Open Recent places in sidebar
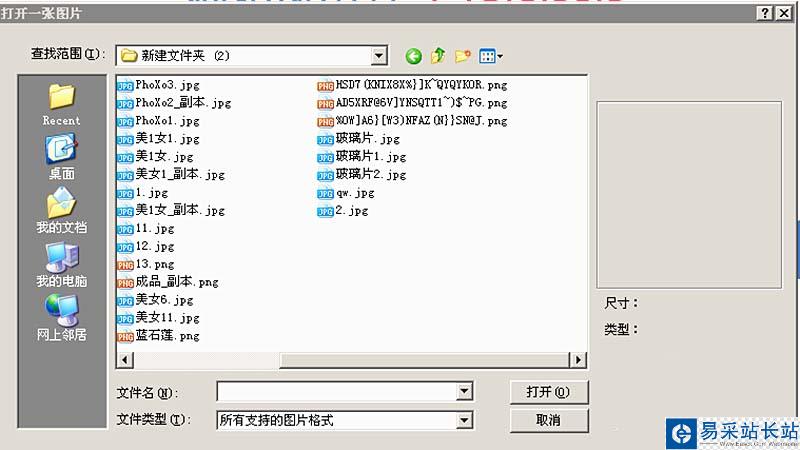This screenshot has width=800, height=450. point(61,106)
